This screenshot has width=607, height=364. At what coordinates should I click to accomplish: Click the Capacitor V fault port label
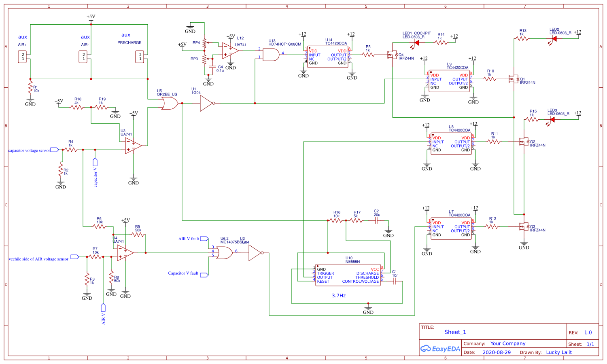click(x=183, y=273)
